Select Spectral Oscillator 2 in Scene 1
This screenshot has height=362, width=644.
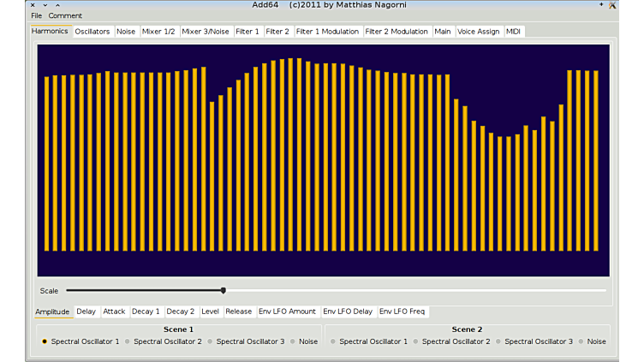tap(128, 341)
